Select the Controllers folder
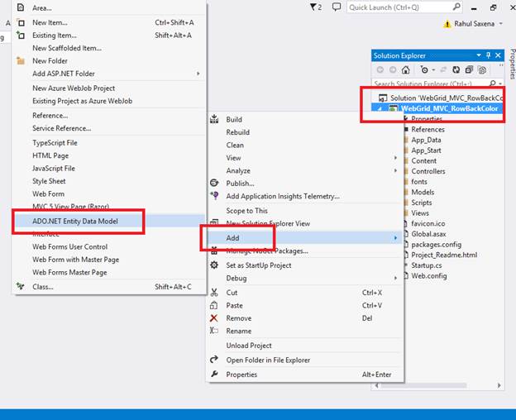This screenshot has height=420, width=516. (x=428, y=171)
